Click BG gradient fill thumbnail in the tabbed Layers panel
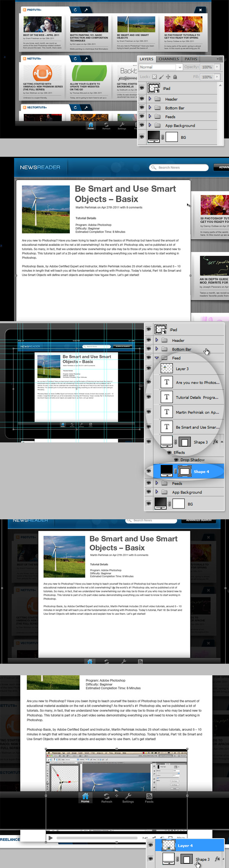Image resolution: width=229 pixels, height=868 pixels. click(154, 137)
